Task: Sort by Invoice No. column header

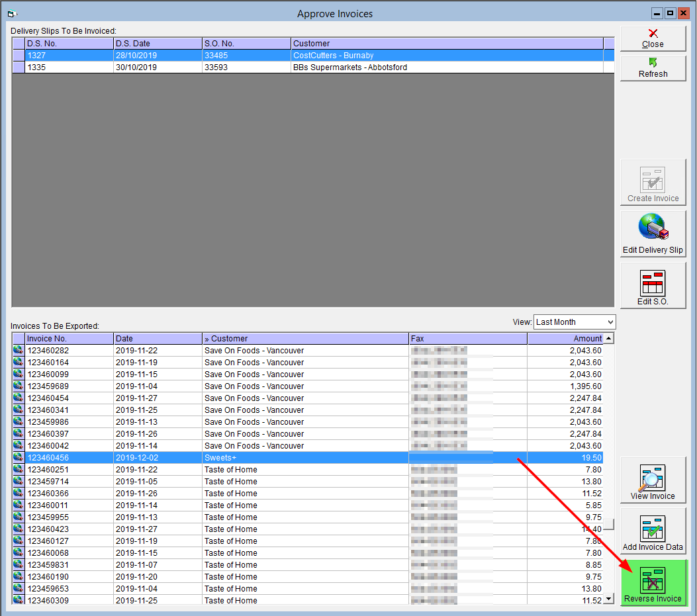Action: click(x=69, y=339)
